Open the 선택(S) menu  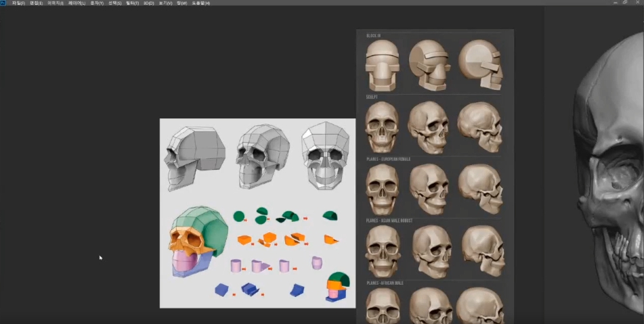pyautogui.click(x=114, y=3)
